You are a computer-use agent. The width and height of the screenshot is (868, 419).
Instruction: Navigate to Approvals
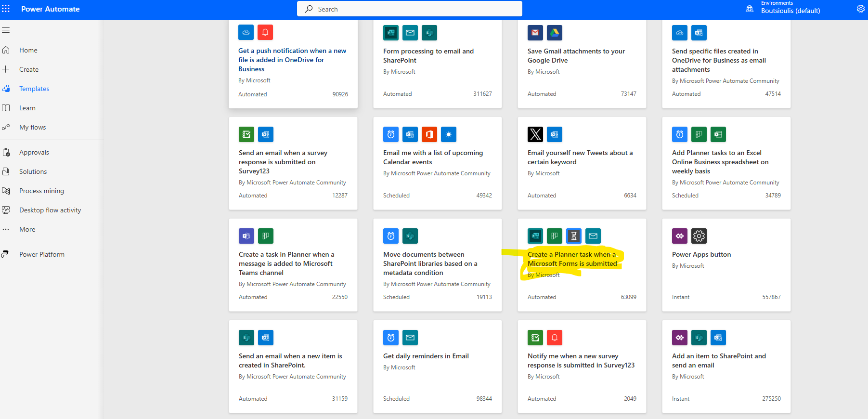click(x=34, y=152)
